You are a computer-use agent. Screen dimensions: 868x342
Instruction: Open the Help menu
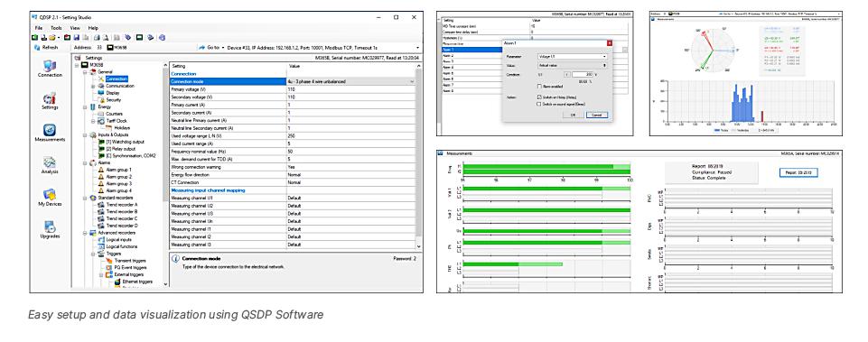click(x=93, y=28)
